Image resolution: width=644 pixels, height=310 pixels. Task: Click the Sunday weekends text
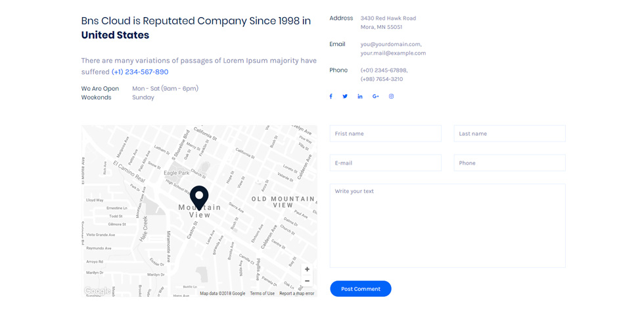143,97
